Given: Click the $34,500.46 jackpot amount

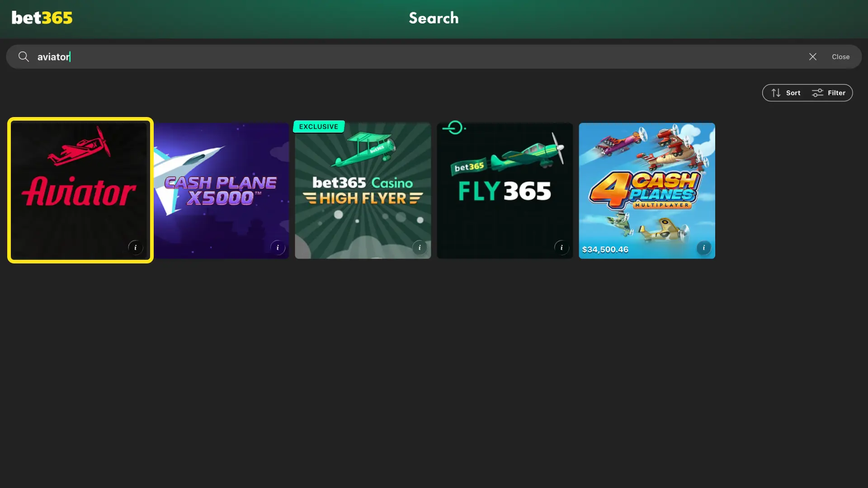Looking at the screenshot, I should (605, 249).
